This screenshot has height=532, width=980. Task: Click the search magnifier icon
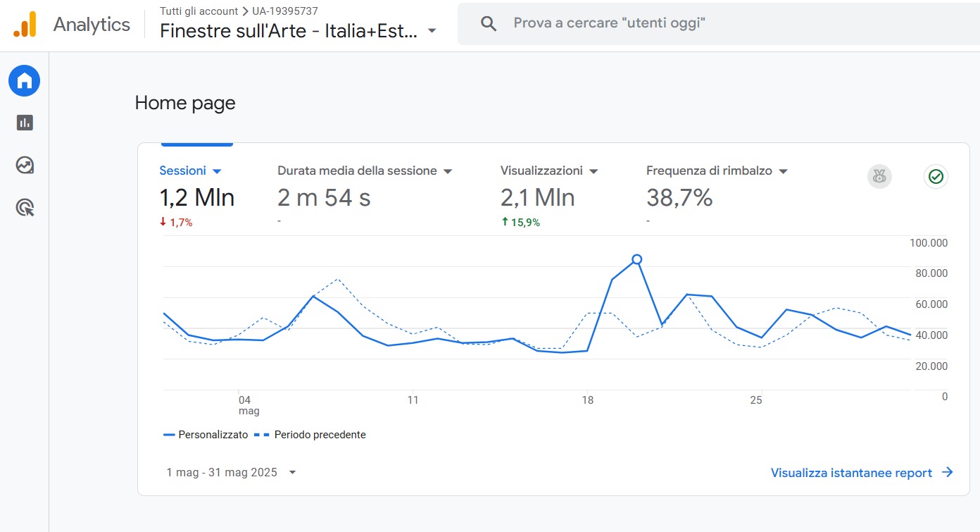point(489,23)
